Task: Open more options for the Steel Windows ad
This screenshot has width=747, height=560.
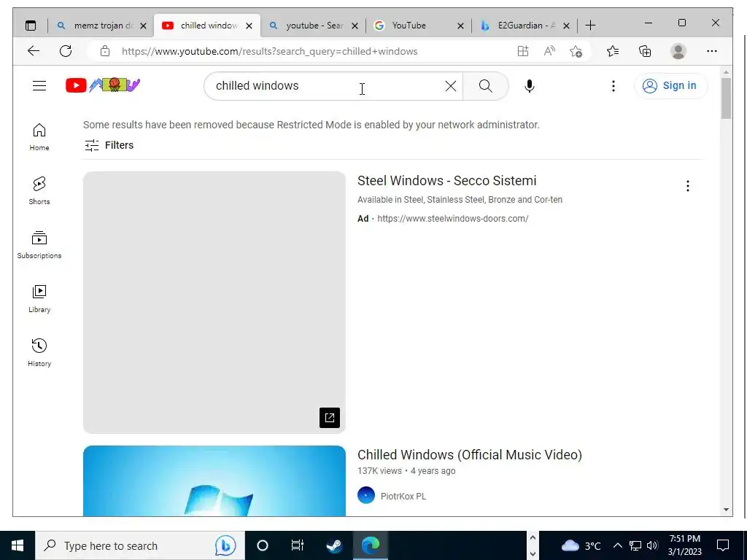Action: coord(687,186)
